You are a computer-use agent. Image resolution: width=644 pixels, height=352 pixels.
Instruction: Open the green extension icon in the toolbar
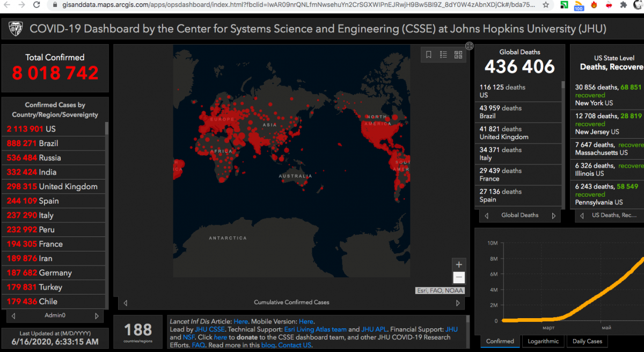(565, 5)
